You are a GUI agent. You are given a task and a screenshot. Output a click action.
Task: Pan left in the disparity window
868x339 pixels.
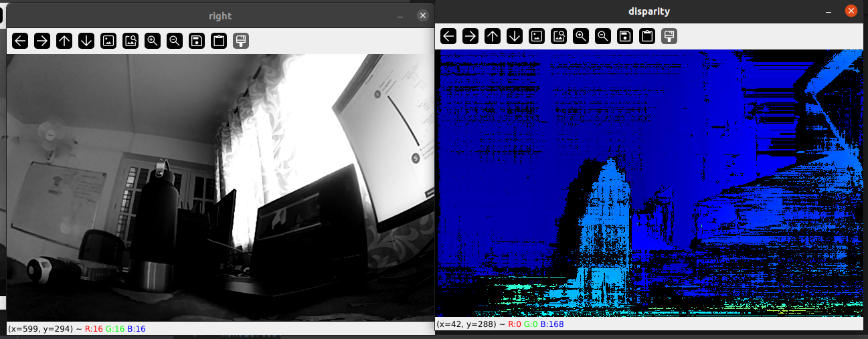[448, 36]
